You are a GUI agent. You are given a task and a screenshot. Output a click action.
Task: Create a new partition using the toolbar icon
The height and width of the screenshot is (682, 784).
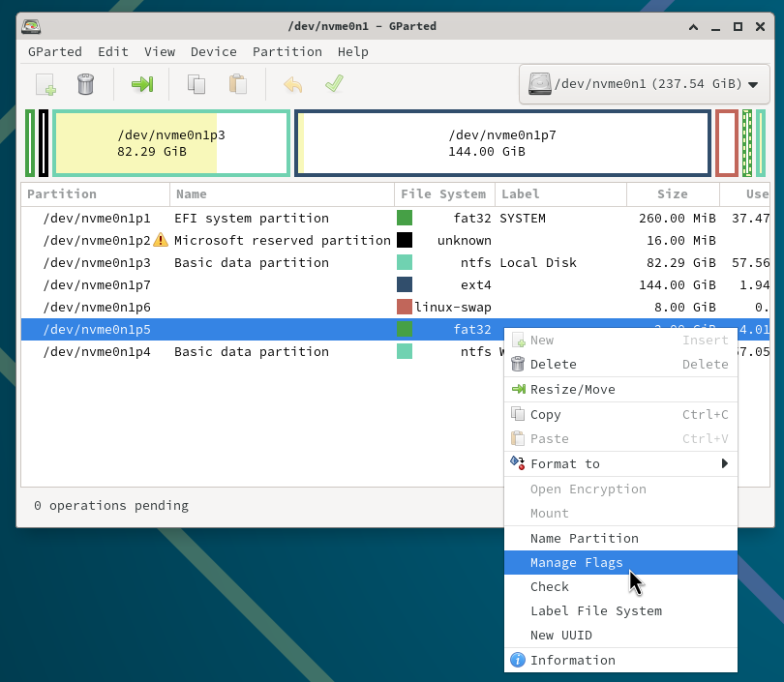pyautogui.click(x=45, y=84)
